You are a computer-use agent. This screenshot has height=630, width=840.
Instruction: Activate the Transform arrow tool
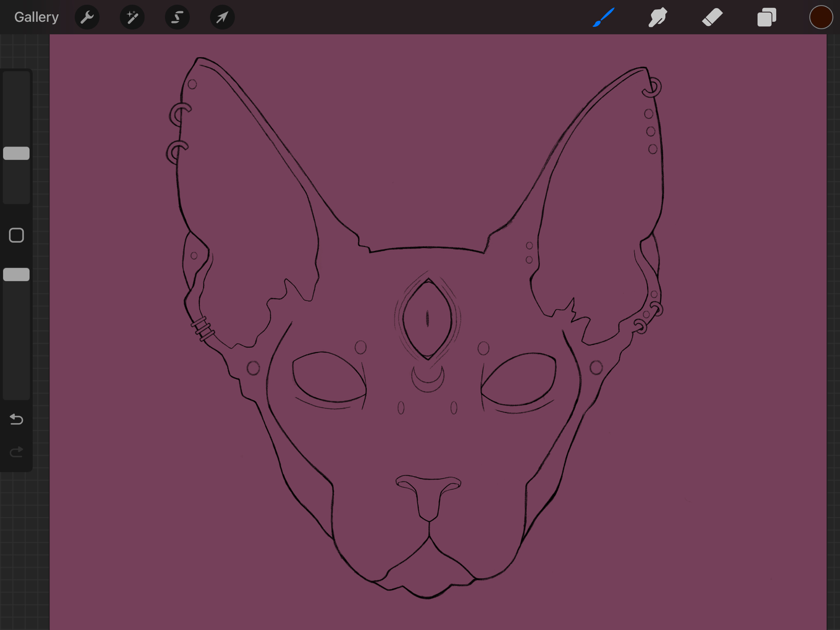222,17
